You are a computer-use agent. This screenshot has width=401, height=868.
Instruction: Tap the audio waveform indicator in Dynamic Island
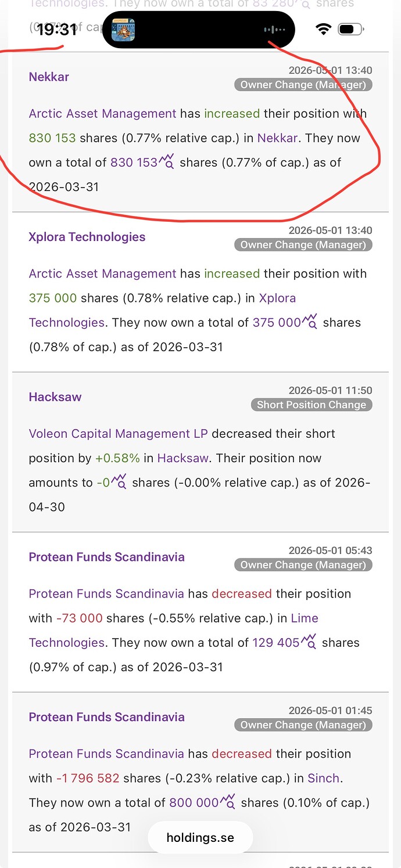(x=274, y=29)
